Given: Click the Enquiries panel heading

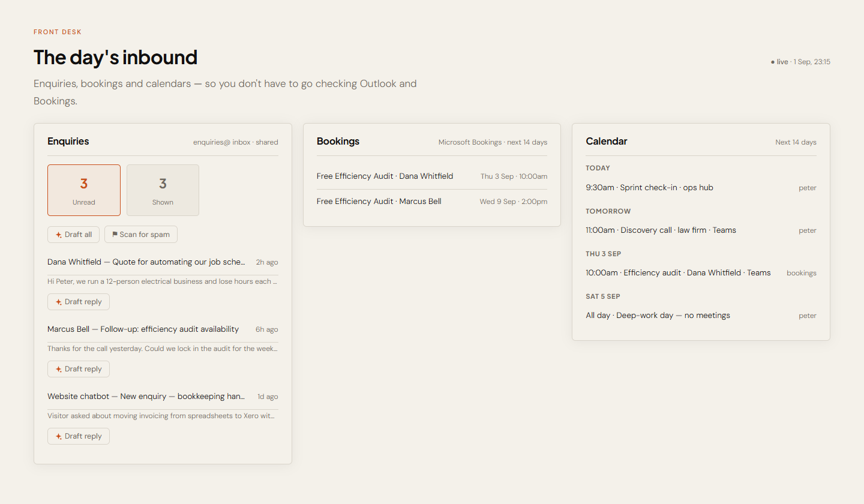Looking at the screenshot, I should pyautogui.click(x=68, y=142).
